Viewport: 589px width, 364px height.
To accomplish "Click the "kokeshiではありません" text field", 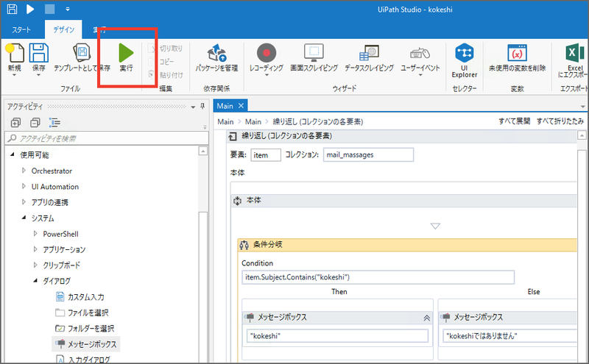I will 509,336.
